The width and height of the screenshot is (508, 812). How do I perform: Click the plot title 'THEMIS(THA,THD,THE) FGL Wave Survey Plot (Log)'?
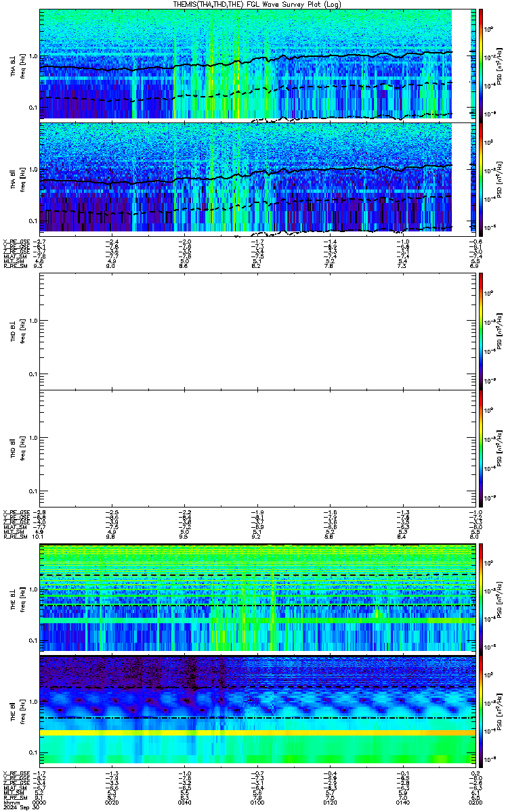coord(256,4)
